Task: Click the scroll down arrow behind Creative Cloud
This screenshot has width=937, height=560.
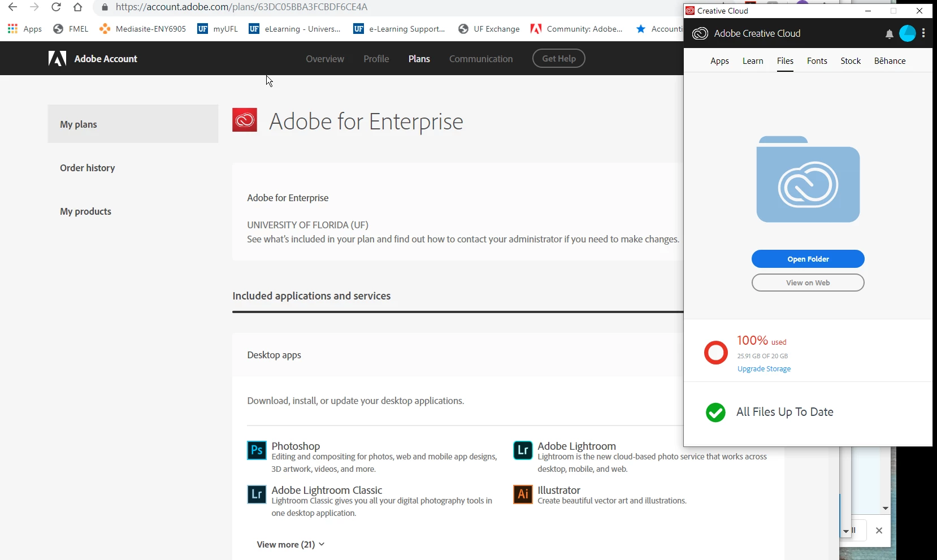Action: coord(886,509)
